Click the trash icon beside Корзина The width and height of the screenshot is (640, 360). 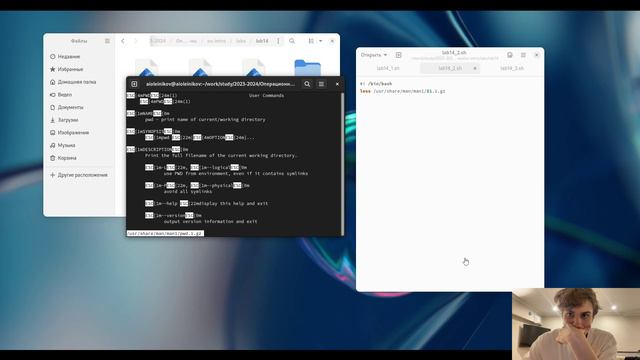[53, 158]
